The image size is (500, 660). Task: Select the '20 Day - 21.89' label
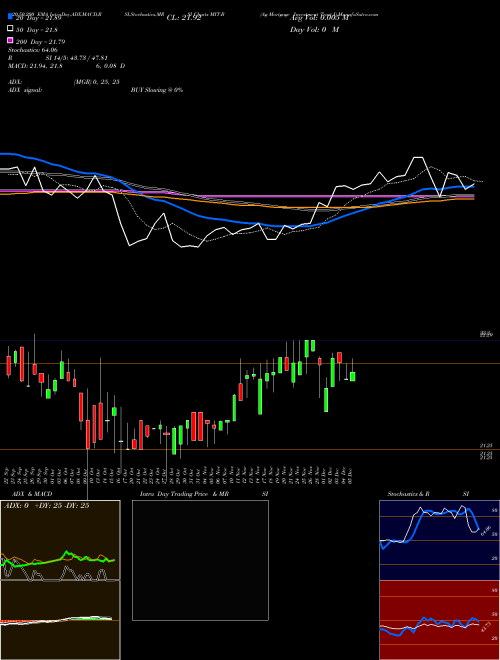point(41,18)
